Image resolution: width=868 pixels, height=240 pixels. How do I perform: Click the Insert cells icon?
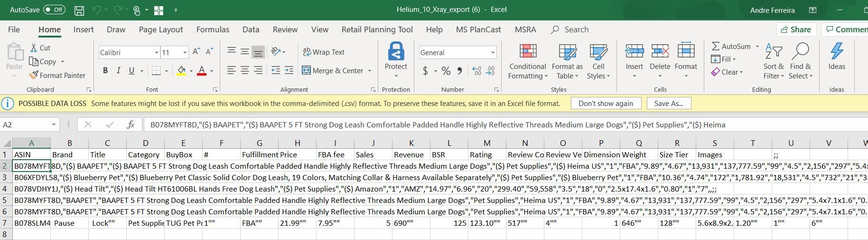(634, 51)
